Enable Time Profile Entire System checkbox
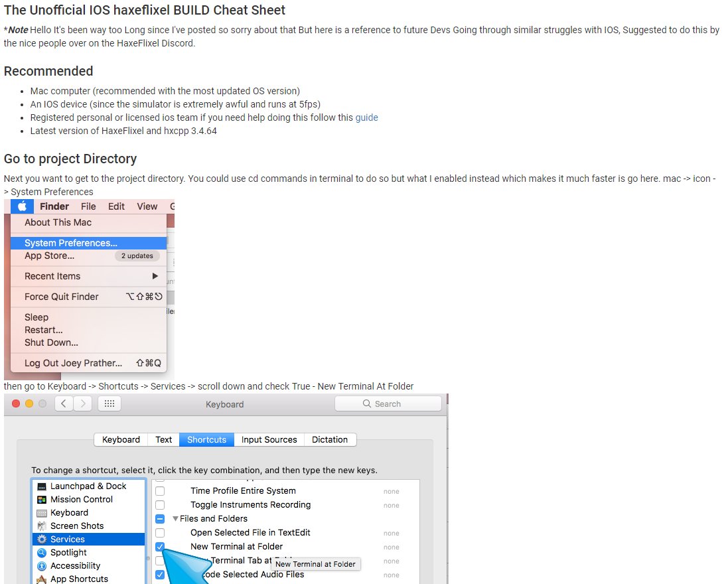This screenshot has width=728, height=584. [160, 491]
